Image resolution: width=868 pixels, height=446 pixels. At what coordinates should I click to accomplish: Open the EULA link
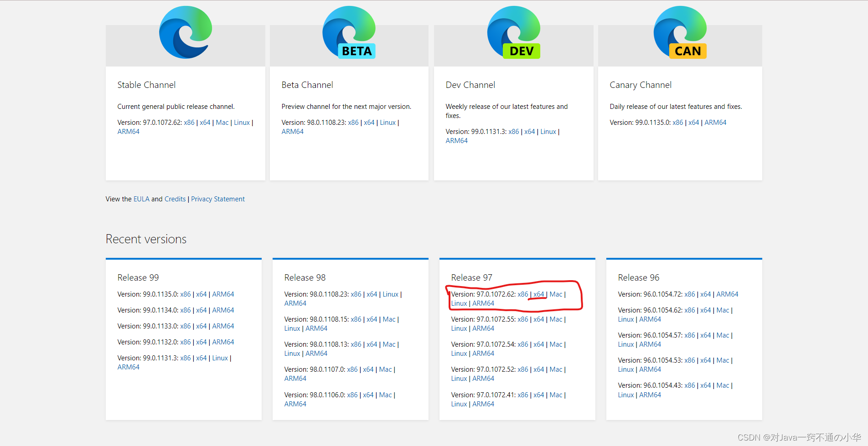[141, 199]
